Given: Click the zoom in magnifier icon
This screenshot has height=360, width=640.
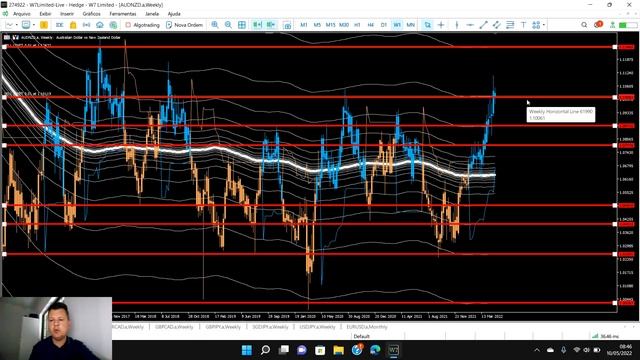Looking at the screenshot, I should [x=215, y=25].
